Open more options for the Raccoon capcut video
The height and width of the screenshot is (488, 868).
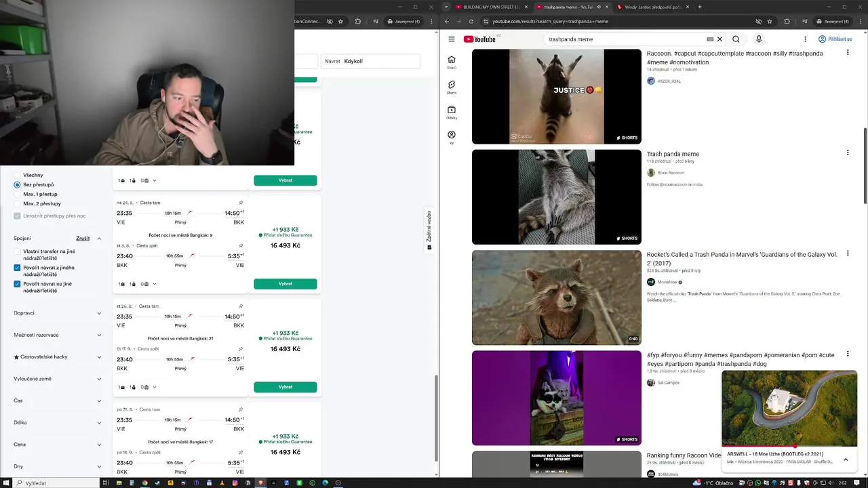pyautogui.click(x=847, y=52)
